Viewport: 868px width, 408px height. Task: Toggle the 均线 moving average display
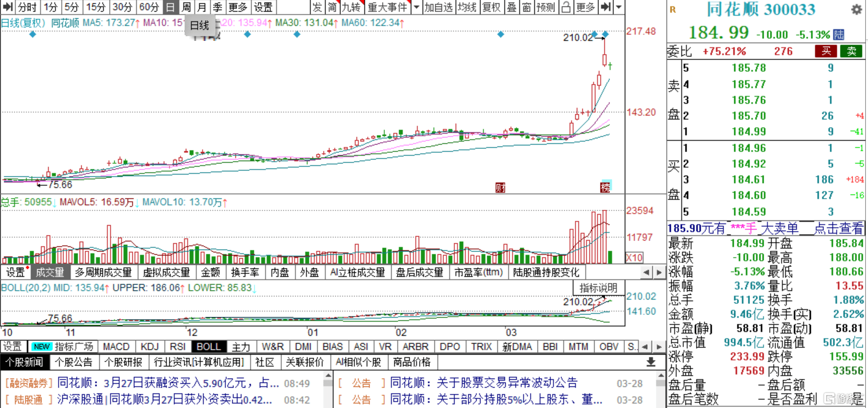(x=467, y=7)
